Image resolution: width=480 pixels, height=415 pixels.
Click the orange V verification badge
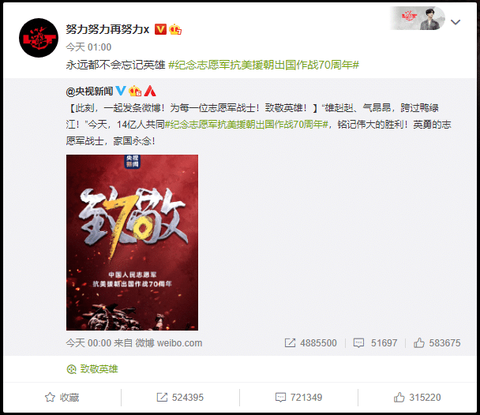(160, 30)
